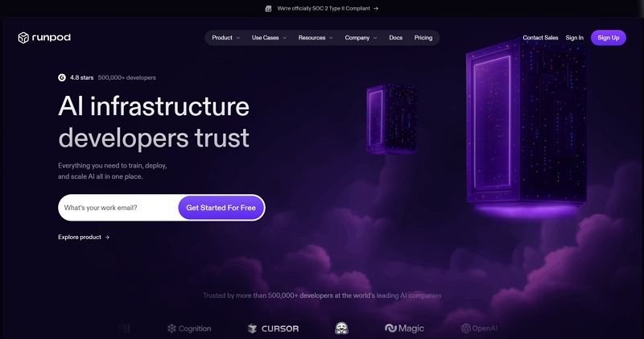
Task: Click the SOC 2 announcement document icon
Action: pos(268,9)
